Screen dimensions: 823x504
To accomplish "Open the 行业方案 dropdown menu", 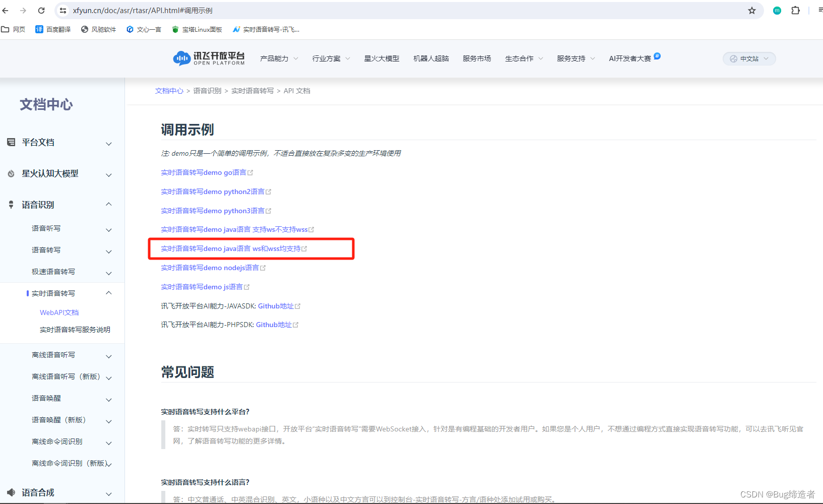I will click(x=331, y=58).
